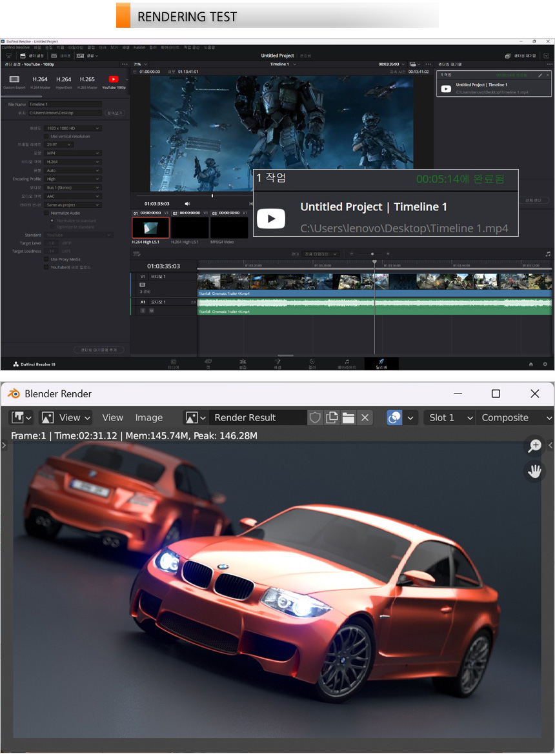555x756 pixels.
Task: Enable Use Proxy Media checkbox
Action: pyautogui.click(x=46, y=259)
